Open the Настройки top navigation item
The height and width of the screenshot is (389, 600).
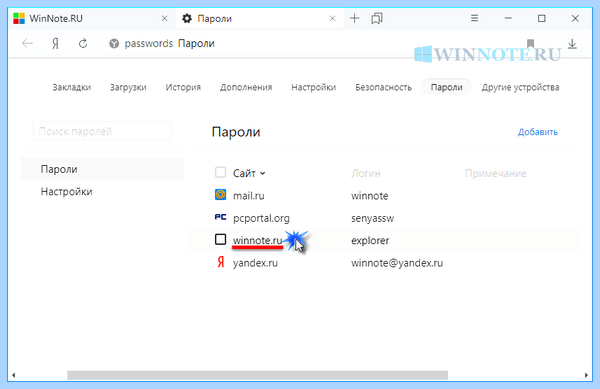click(314, 87)
